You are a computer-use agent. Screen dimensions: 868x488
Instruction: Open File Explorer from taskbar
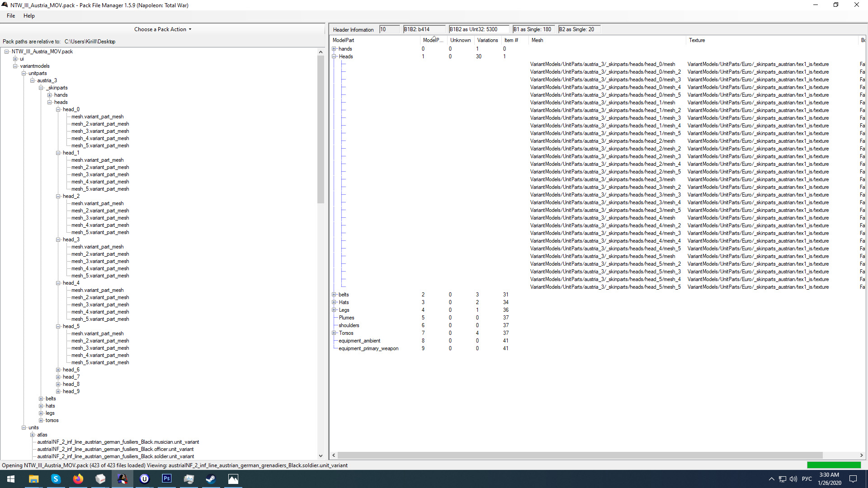33,479
